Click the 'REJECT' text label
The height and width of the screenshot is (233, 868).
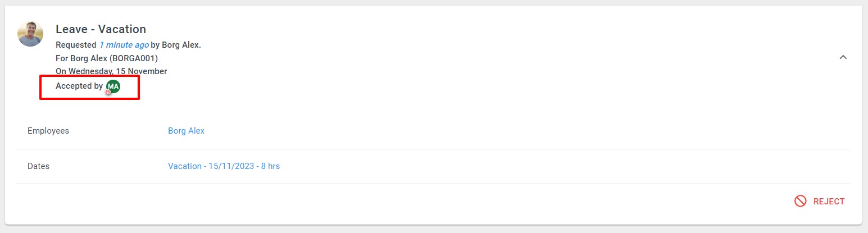[829, 202]
